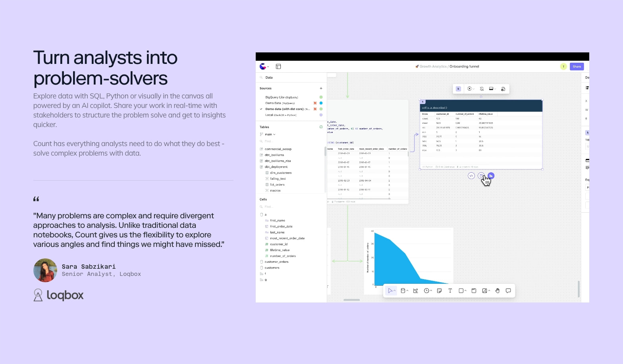623x364 pixels.
Task: Select the fct_orders table
Action: click(x=277, y=185)
